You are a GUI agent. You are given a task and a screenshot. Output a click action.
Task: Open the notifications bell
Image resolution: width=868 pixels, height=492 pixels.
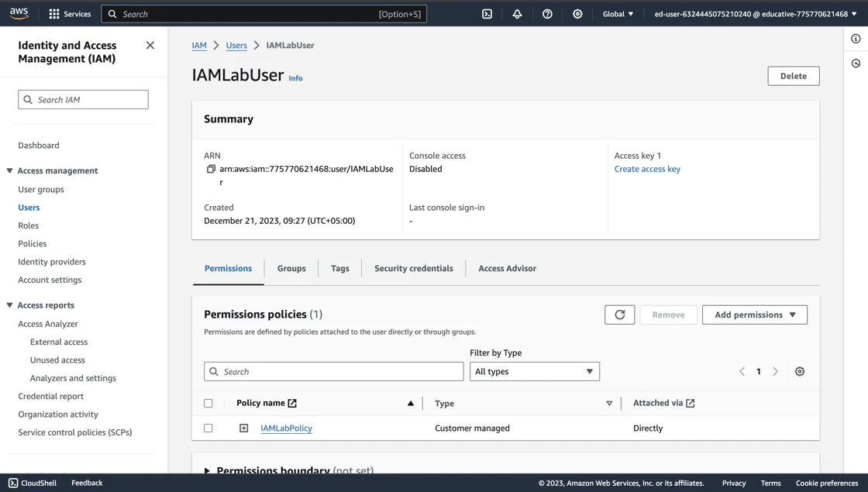517,13
